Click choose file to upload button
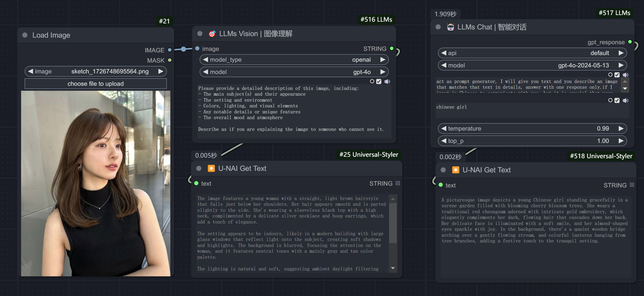Image resolution: width=644 pixels, height=296 pixels. pos(96,84)
